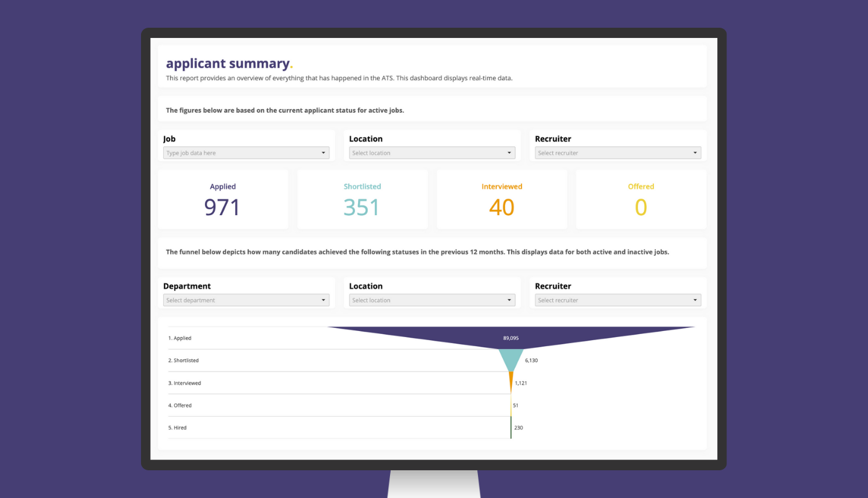This screenshot has height=498, width=868.
Task: Click the 51 Offered funnel value
Action: coord(515,405)
